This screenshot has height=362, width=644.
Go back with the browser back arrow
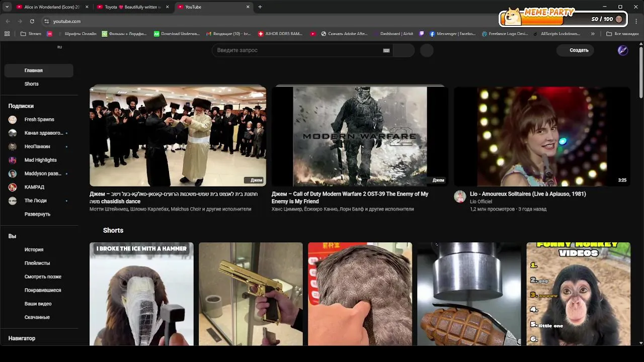(8, 21)
